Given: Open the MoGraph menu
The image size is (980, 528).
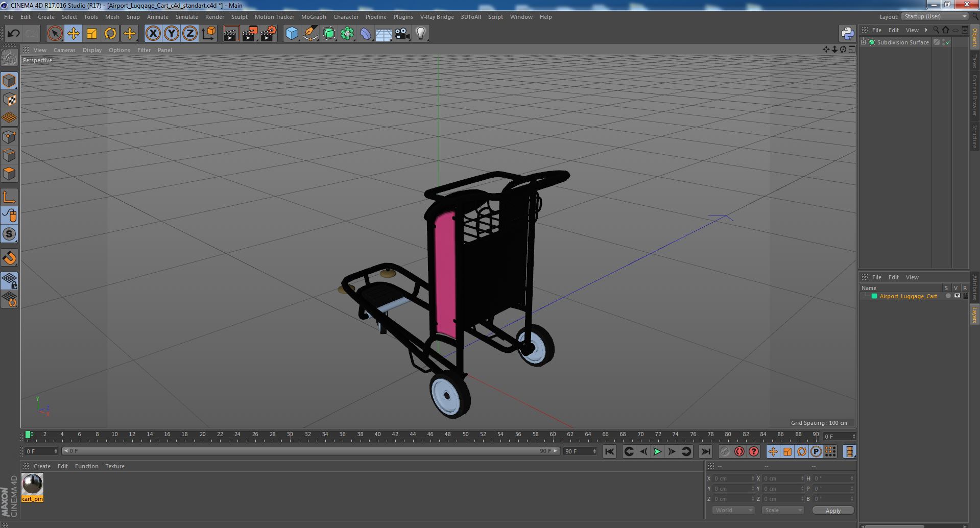Looking at the screenshot, I should (x=314, y=17).
